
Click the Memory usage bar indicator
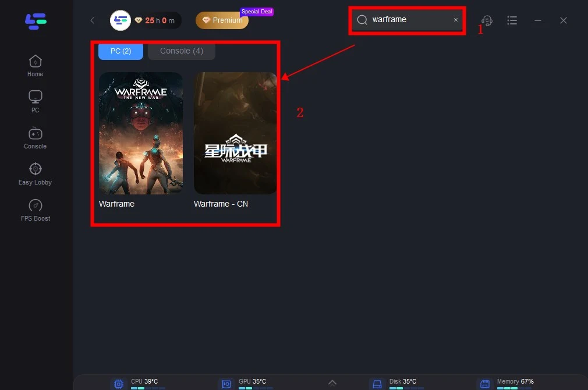pos(514,388)
